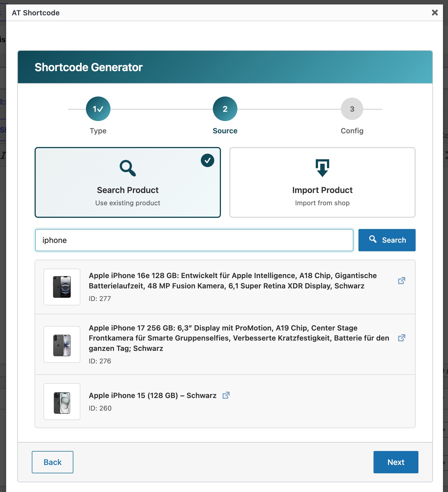The height and width of the screenshot is (492, 448).
Task: Click the download arrow icon in Import Product
Action: coord(322,168)
